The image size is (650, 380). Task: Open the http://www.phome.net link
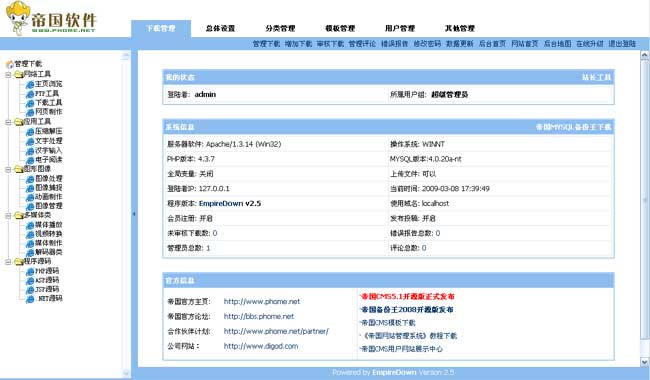click(262, 302)
